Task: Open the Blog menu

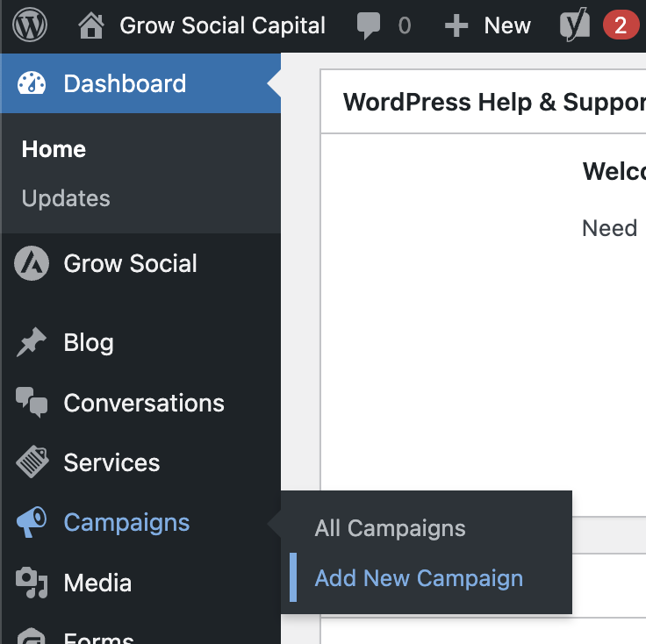Action: click(x=89, y=342)
